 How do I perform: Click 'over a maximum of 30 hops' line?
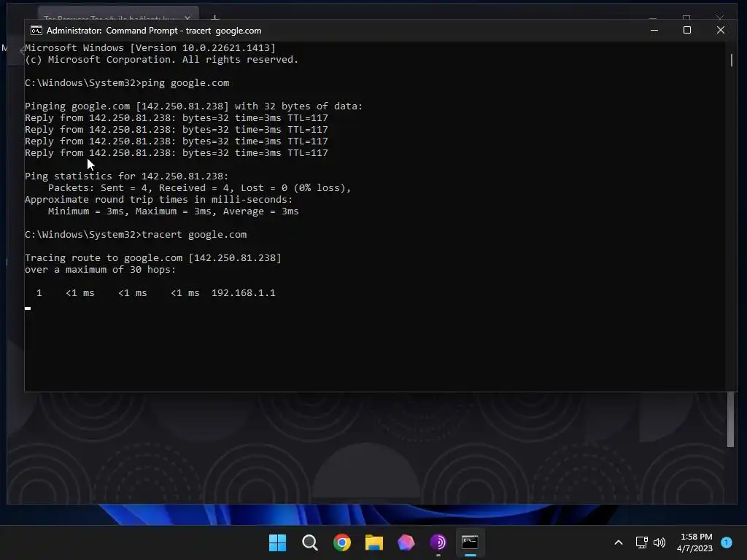coord(100,270)
